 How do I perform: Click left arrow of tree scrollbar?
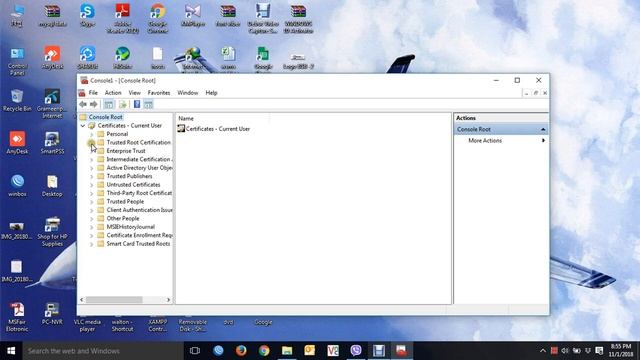pos(82,300)
